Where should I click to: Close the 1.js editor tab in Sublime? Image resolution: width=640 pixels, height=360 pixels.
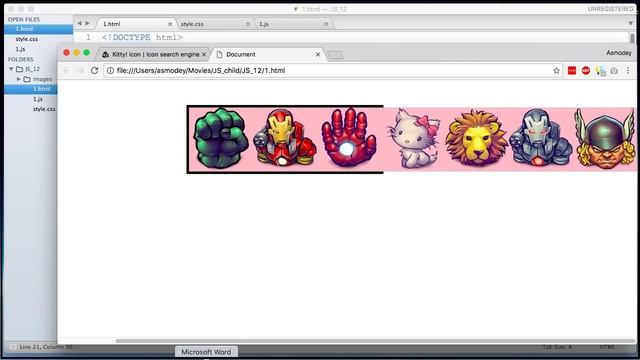[x=326, y=24]
